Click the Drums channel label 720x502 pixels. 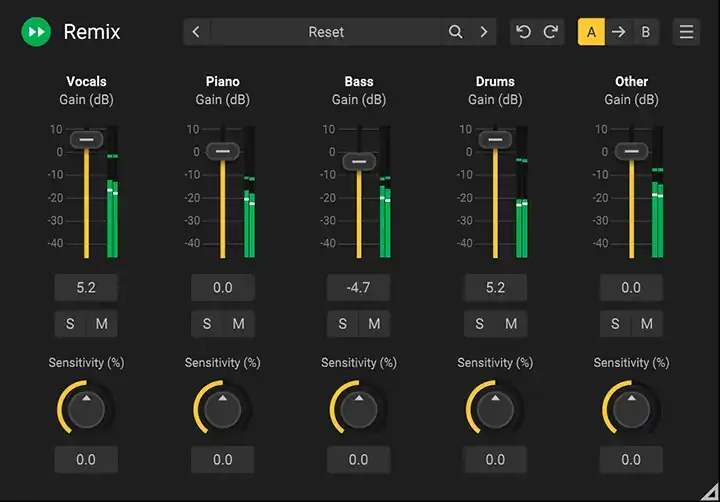point(495,81)
